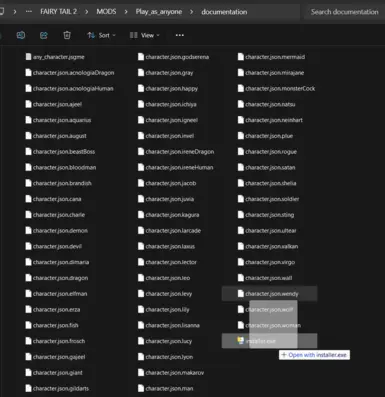Click file icon of character.json.dragon
385x397 pixels.
click(28, 278)
